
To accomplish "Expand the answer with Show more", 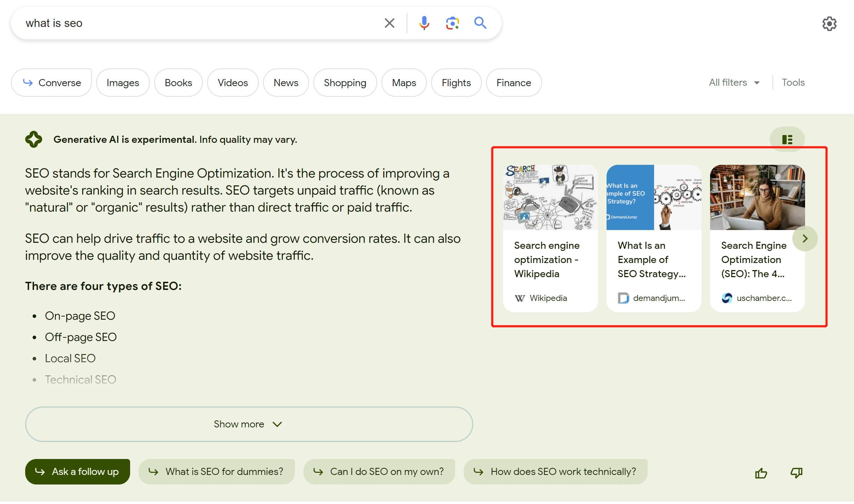I will pyautogui.click(x=249, y=424).
